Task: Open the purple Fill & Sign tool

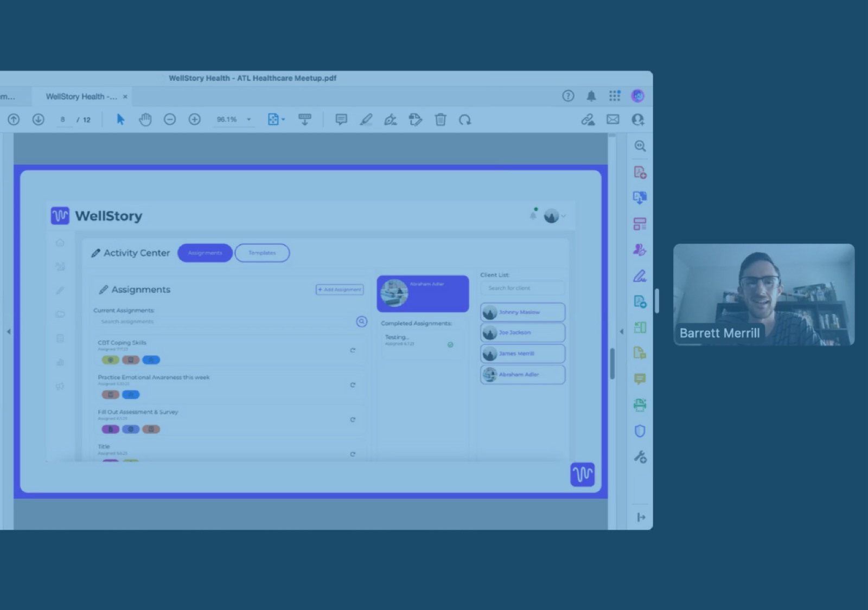Action: coord(640,276)
